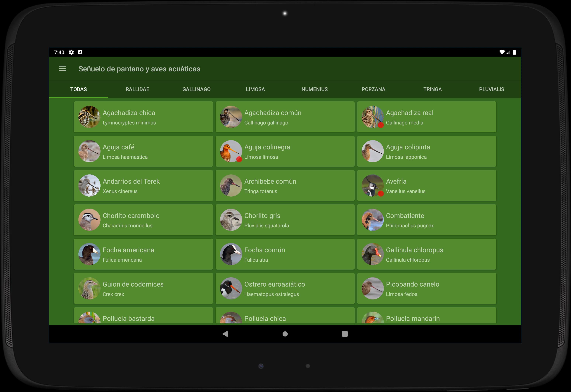Tap the Aguja café bird photo
Image resolution: width=571 pixels, height=392 pixels.
click(89, 151)
